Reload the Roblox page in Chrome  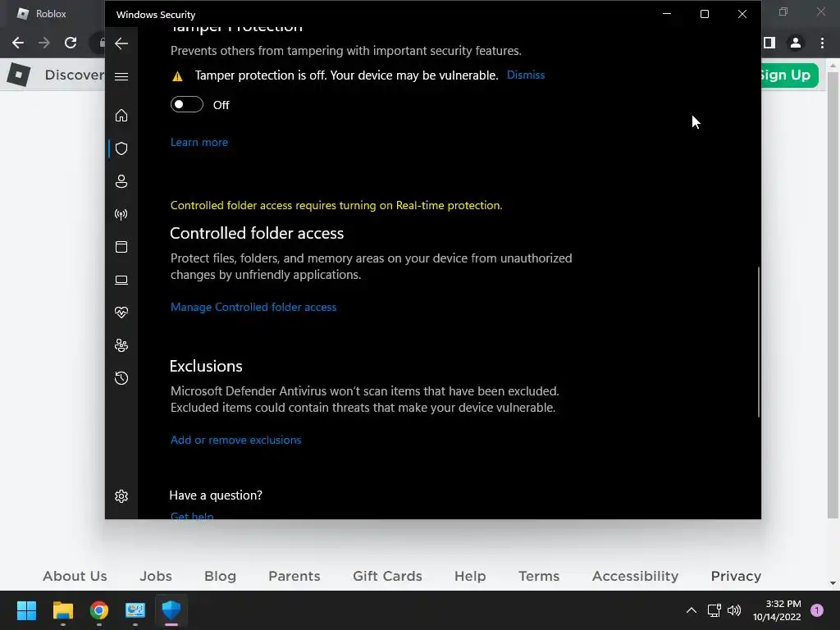71,43
